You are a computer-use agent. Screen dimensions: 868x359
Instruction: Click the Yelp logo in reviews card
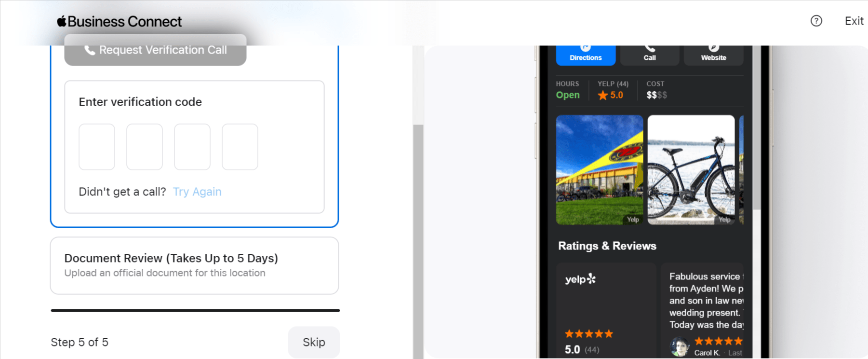[x=580, y=279]
